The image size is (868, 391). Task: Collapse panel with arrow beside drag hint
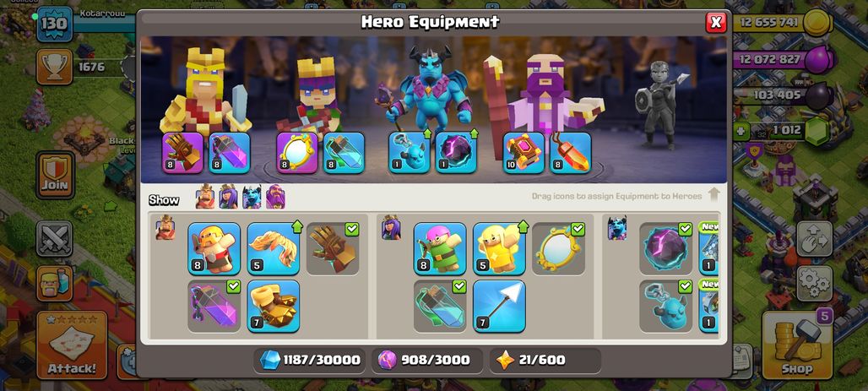[x=713, y=195]
